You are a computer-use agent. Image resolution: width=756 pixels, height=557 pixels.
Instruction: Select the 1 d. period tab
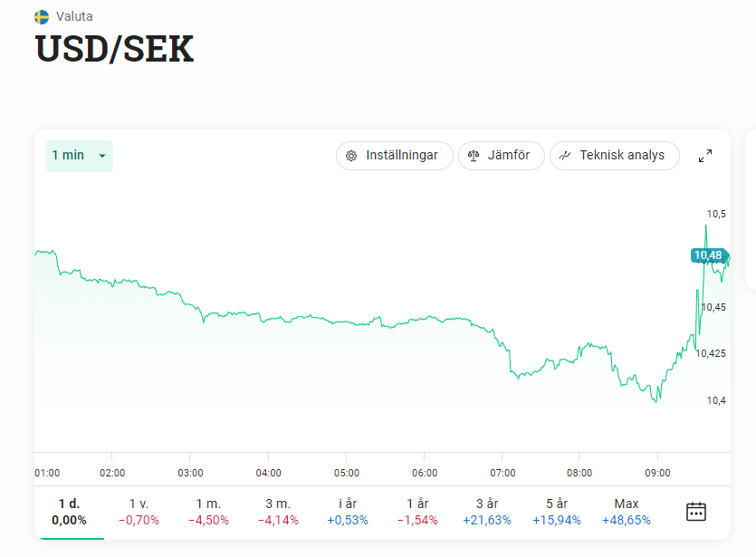click(x=69, y=512)
